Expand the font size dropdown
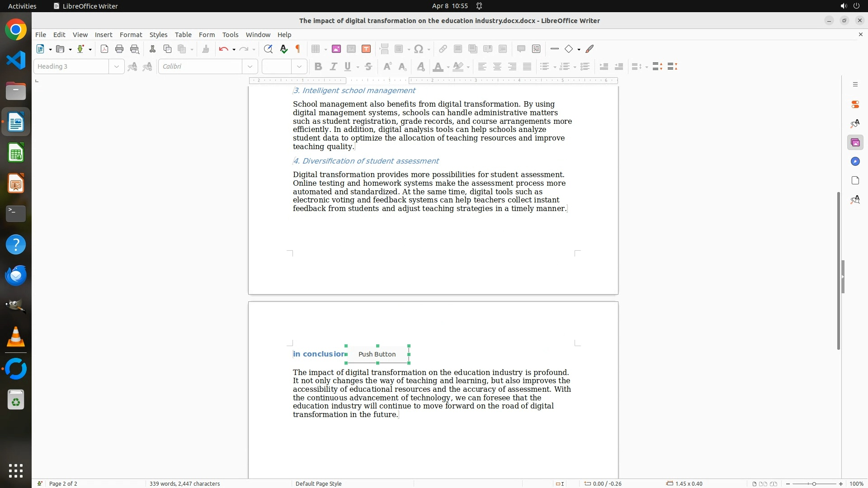The width and height of the screenshot is (868, 488). coord(299,67)
